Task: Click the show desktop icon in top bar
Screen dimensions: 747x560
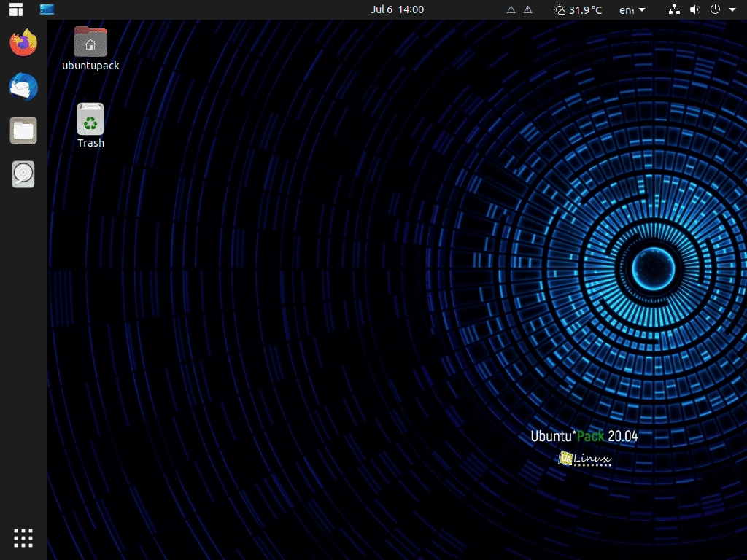Action: (x=47, y=9)
